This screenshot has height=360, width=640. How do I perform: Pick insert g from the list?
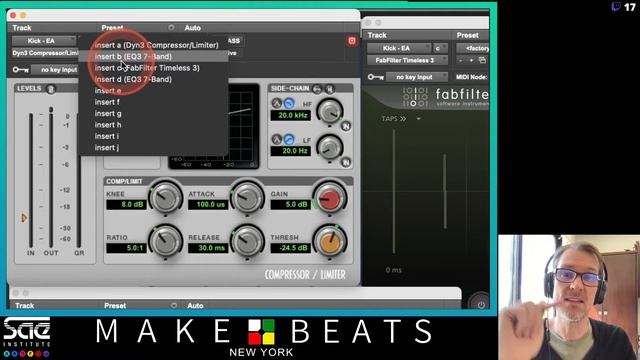pos(108,113)
